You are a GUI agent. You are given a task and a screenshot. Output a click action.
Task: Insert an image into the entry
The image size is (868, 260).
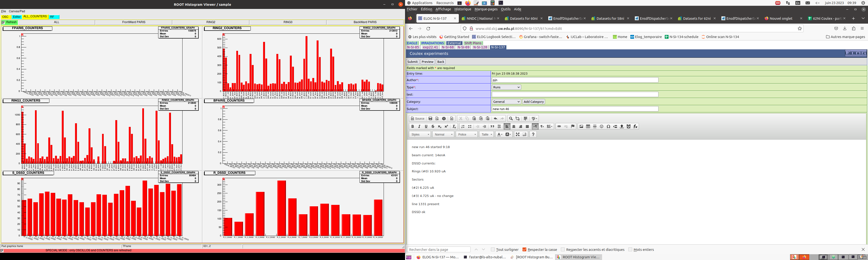581,126
